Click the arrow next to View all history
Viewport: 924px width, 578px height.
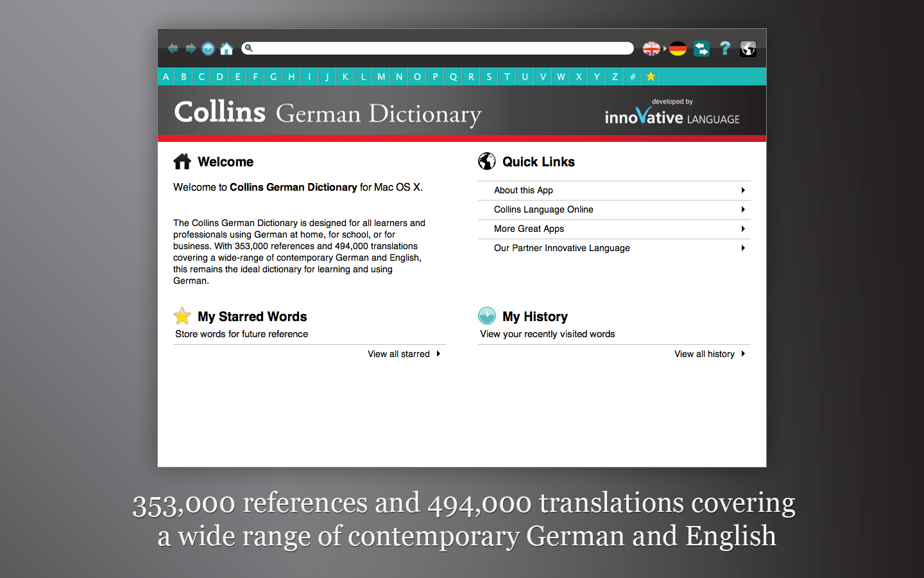click(743, 354)
